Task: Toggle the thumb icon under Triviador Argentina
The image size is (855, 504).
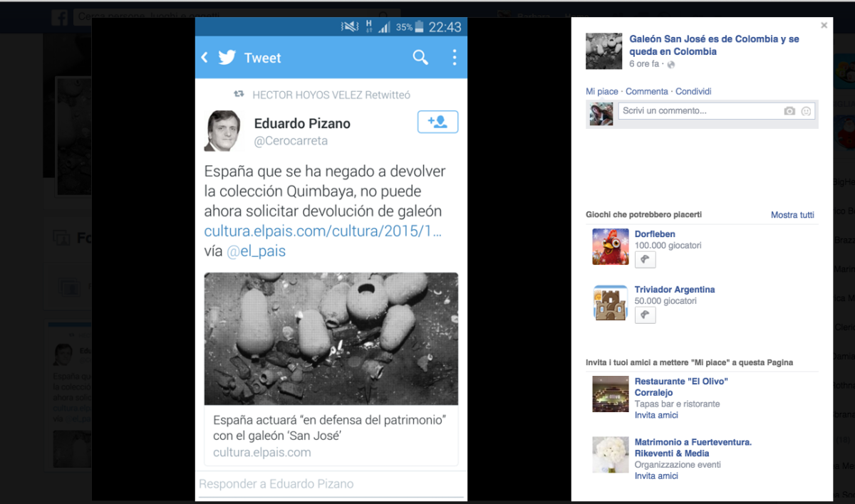Action: pos(645,315)
